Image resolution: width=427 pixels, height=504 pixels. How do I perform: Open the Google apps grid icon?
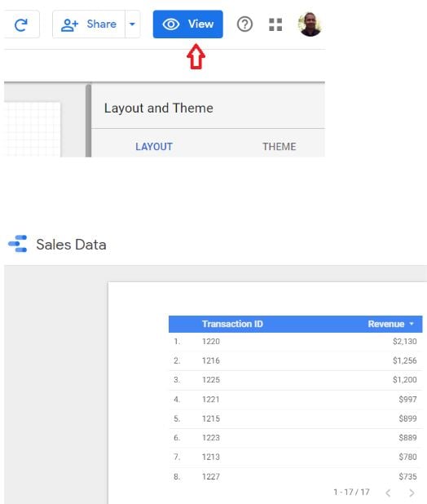click(x=275, y=24)
